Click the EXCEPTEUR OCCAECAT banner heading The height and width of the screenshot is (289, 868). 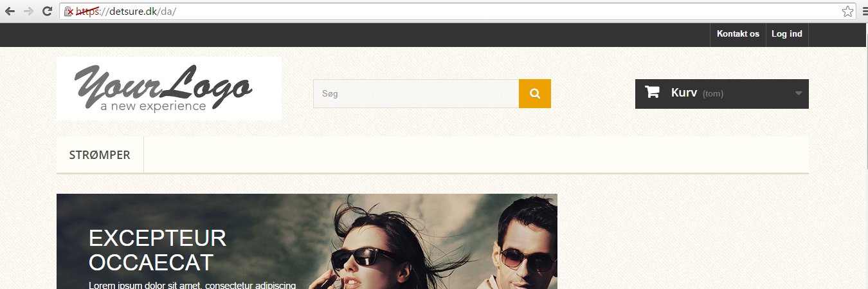[158, 250]
